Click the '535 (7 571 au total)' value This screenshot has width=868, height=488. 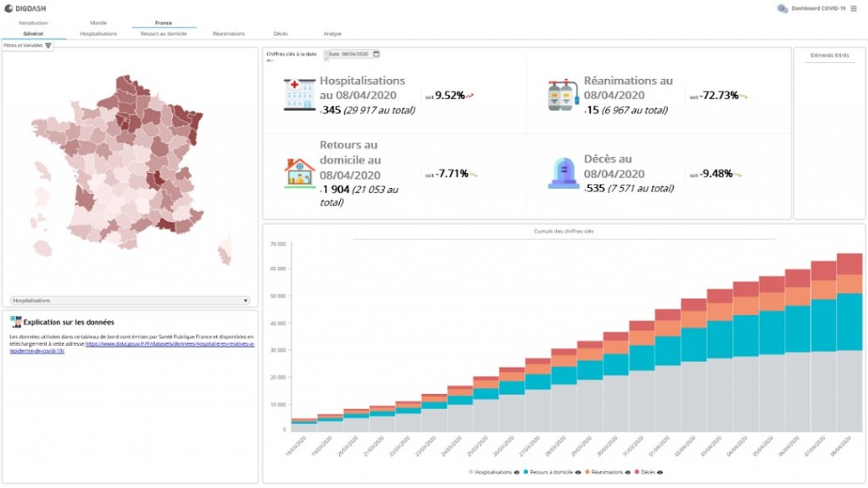pyautogui.click(x=630, y=188)
